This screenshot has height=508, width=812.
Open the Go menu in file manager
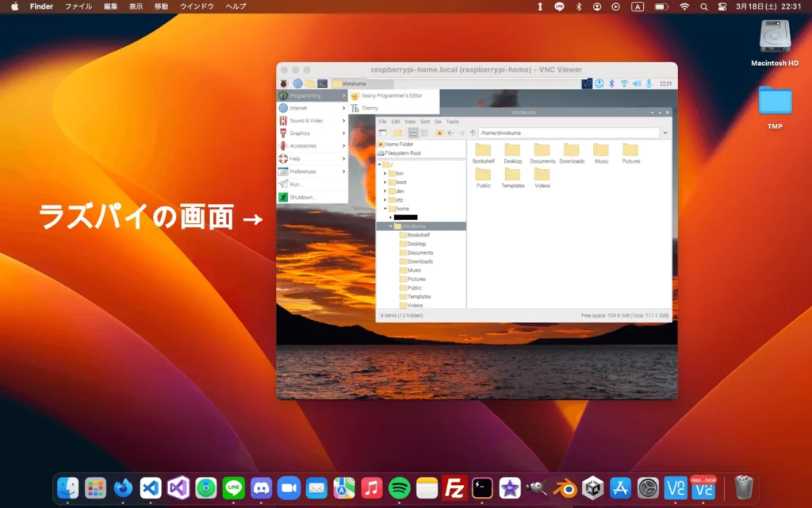(x=438, y=121)
